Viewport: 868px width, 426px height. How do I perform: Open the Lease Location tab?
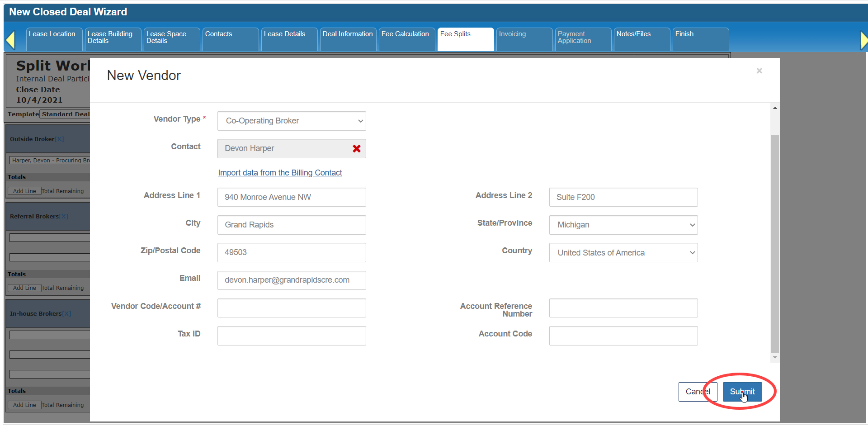53,39
